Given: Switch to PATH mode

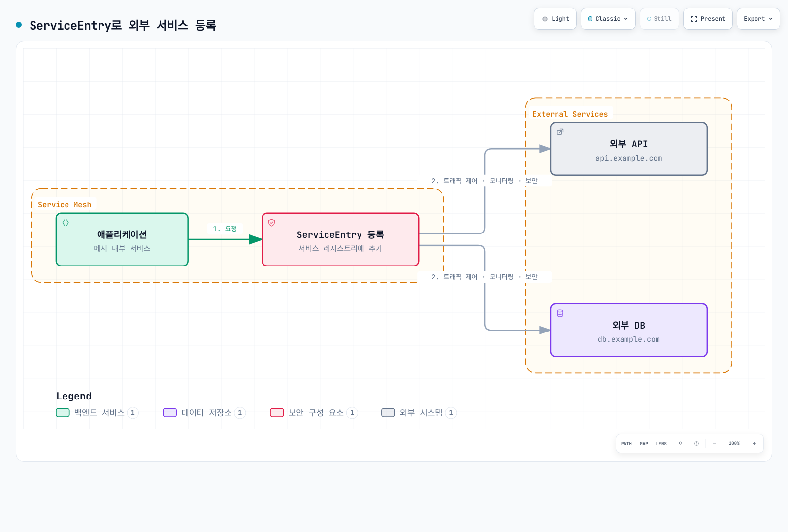Looking at the screenshot, I should pos(626,444).
